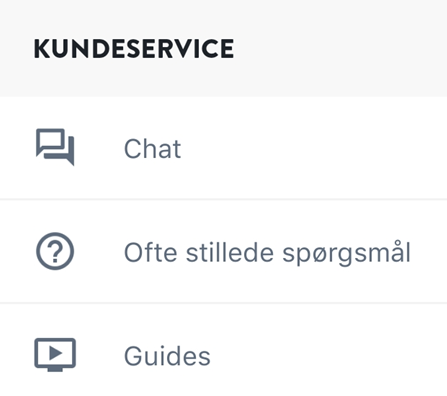Click the Ofte stillede spørgsmål text
The image size is (447, 396).
click(267, 253)
